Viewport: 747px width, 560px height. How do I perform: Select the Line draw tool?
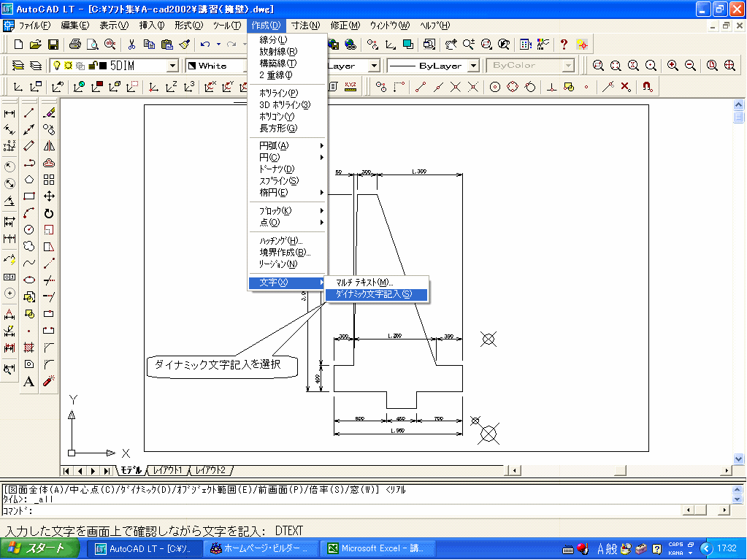click(x=29, y=113)
